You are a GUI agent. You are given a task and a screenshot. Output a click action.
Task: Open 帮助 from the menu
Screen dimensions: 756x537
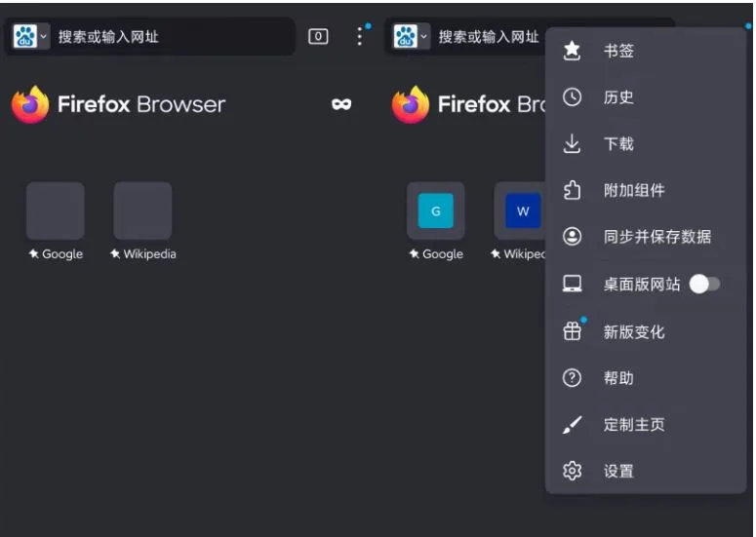click(618, 378)
